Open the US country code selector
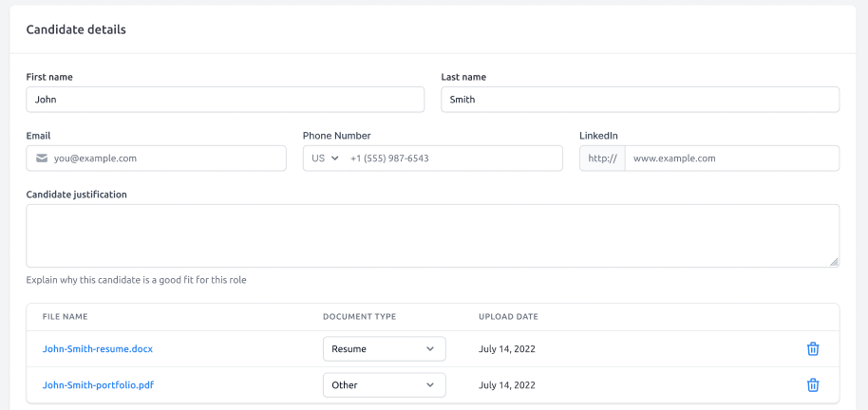Screen dimensions: 868x410 pos(325,158)
